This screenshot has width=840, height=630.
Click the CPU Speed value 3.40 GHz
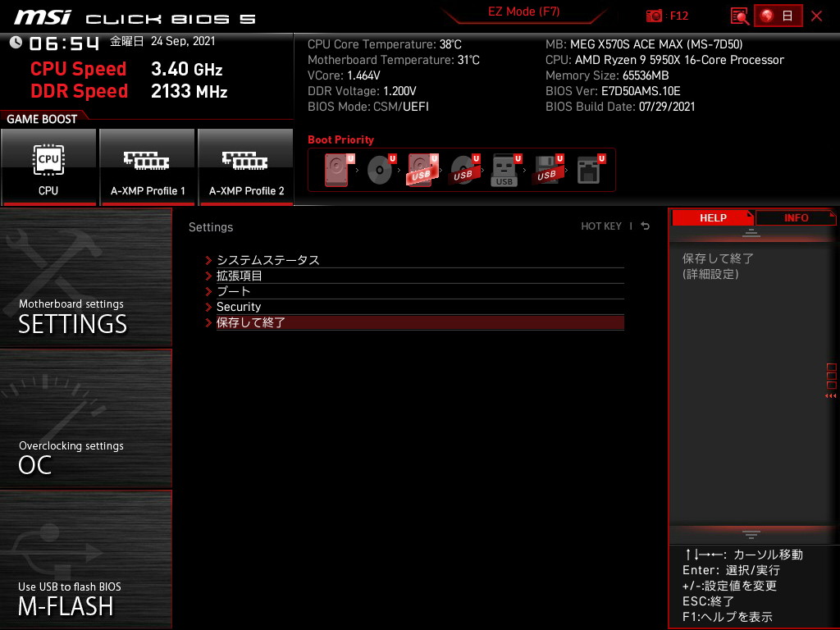pyautogui.click(x=186, y=69)
